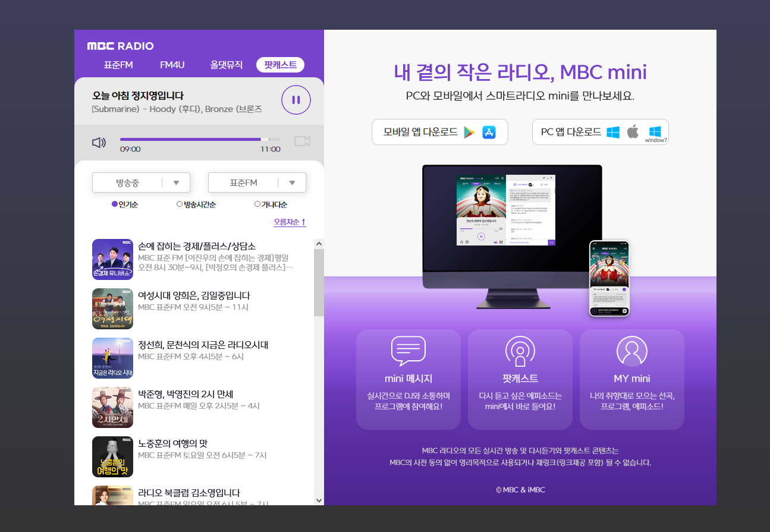Open the 방송중 dropdown
Screen dimensions: 770x532
[141, 182]
